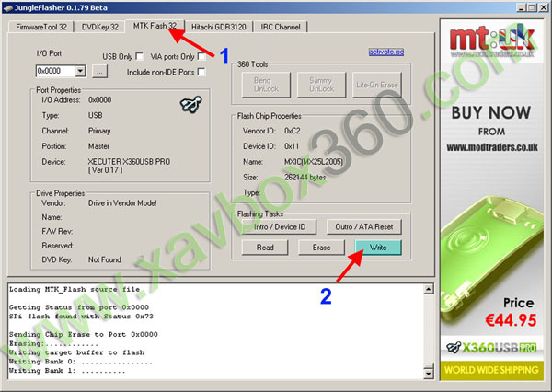Click the Intro / Device ID button

pyautogui.click(x=279, y=227)
